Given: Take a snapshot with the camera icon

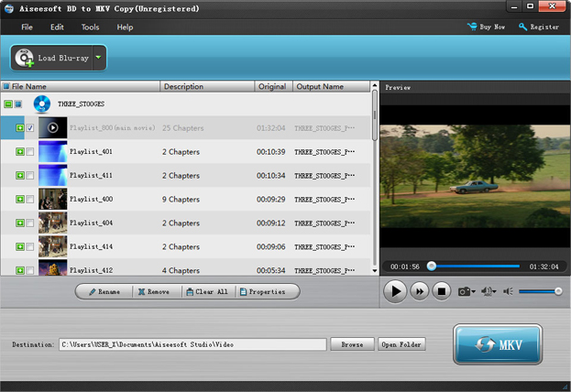Looking at the screenshot, I should click(464, 291).
